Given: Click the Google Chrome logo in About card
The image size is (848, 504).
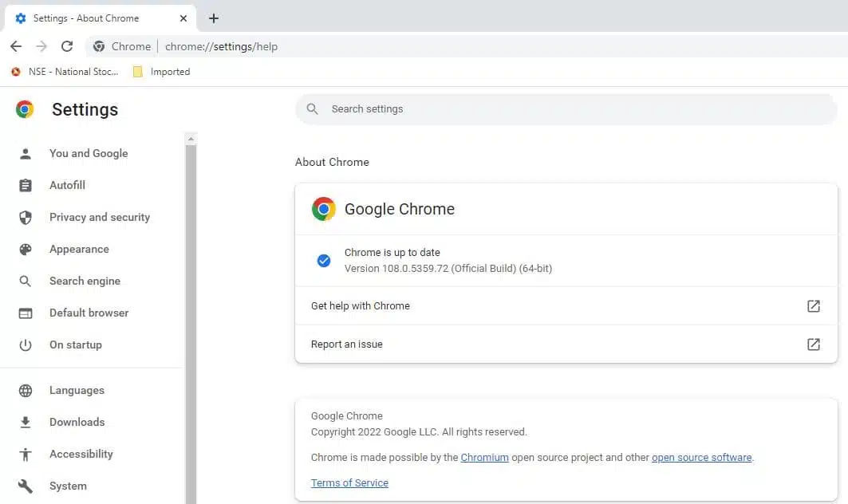Looking at the screenshot, I should 323,209.
